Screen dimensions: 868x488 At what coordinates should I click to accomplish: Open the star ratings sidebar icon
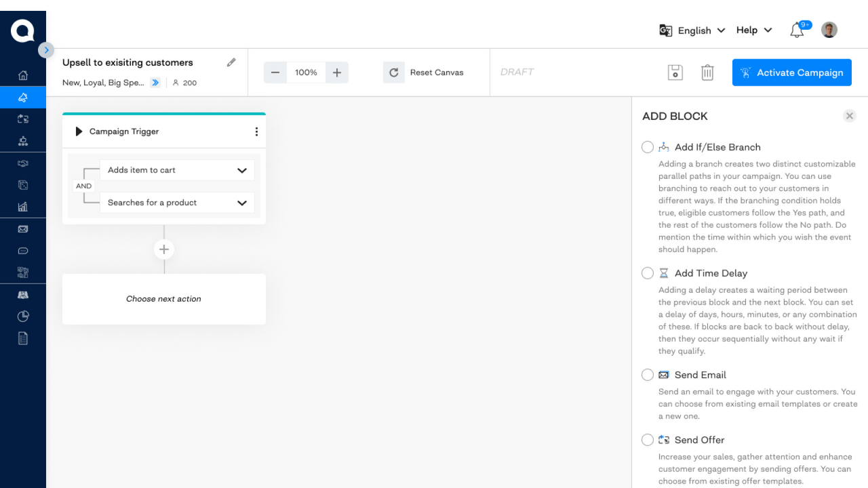pyautogui.click(x=23, y=141)
